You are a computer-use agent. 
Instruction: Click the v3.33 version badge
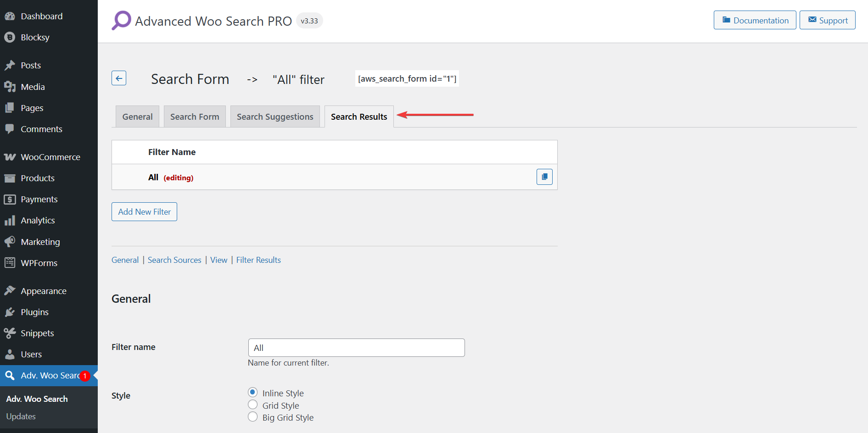[309, 21]
